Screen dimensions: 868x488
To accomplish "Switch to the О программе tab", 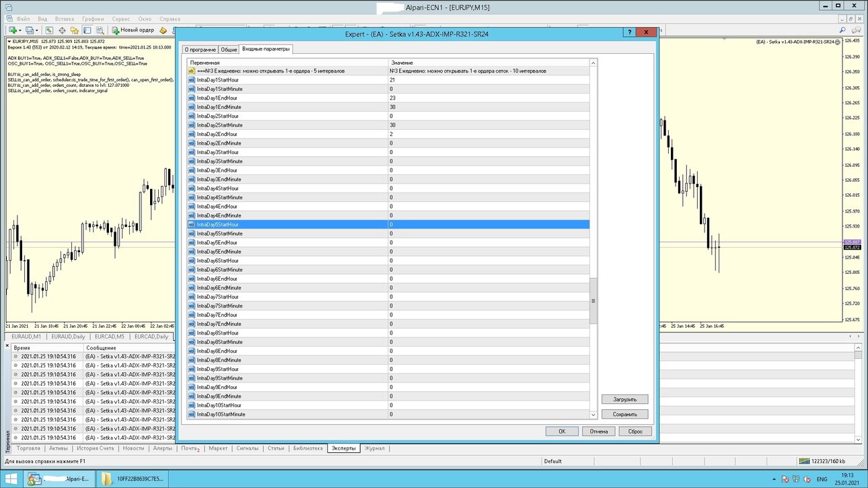I will click(201, 50).
